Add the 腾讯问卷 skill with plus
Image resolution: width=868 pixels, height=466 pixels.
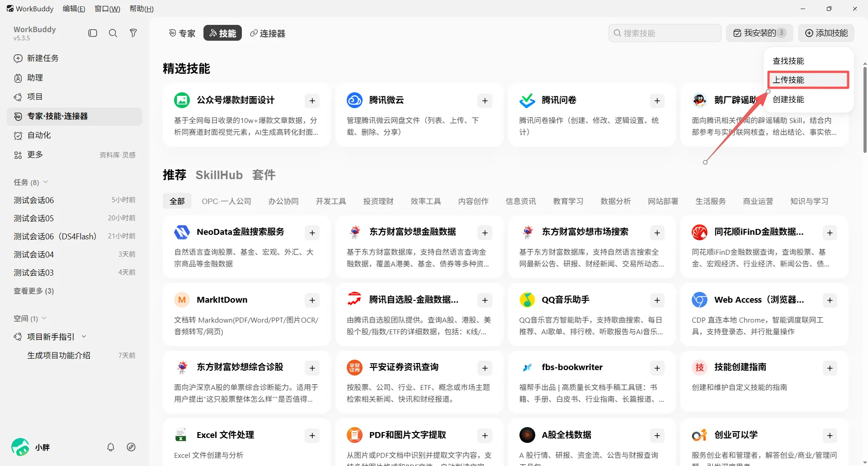pos(657,101)
